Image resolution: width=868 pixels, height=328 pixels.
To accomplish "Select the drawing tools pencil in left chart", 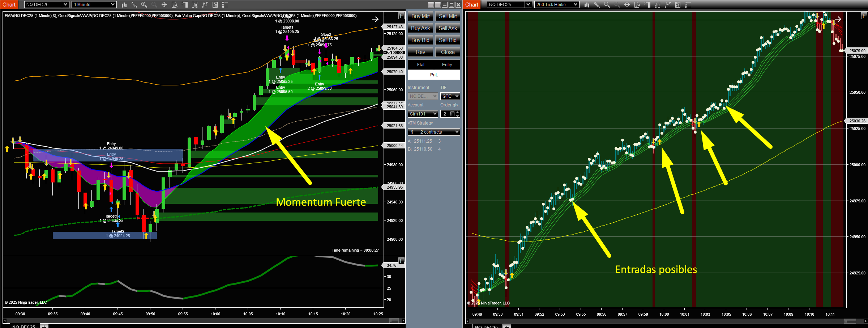I will (134, 5).
